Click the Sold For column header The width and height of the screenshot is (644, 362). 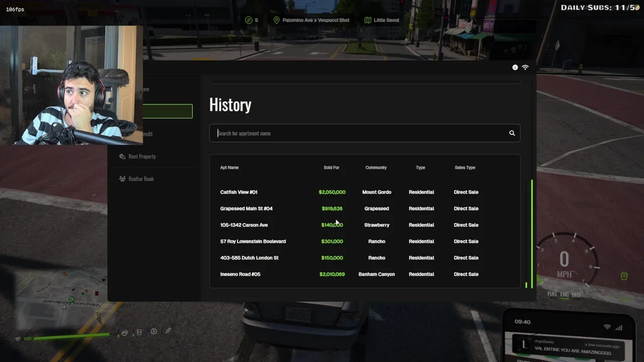tap(332, 167)
